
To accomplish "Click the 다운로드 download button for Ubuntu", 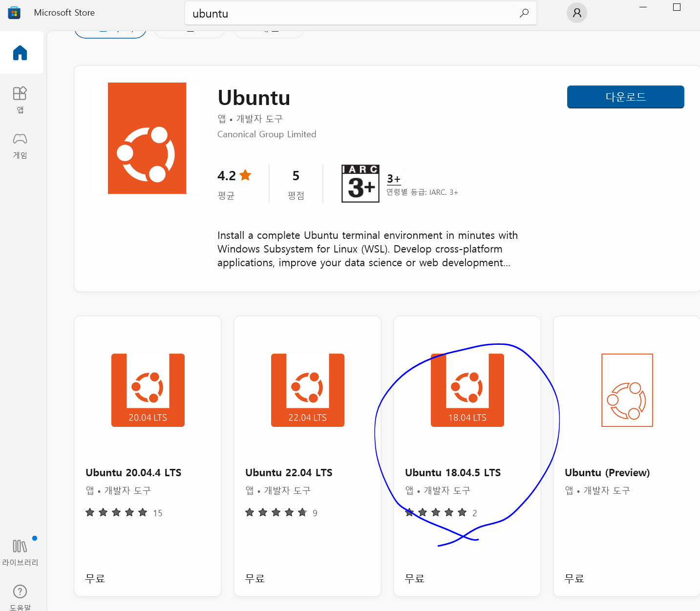I will tap(625, 97).
